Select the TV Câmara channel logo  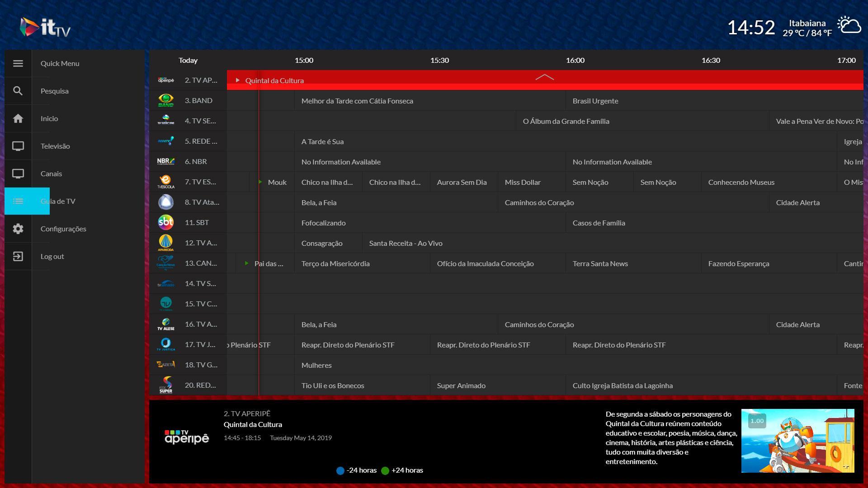pos(166,304)
